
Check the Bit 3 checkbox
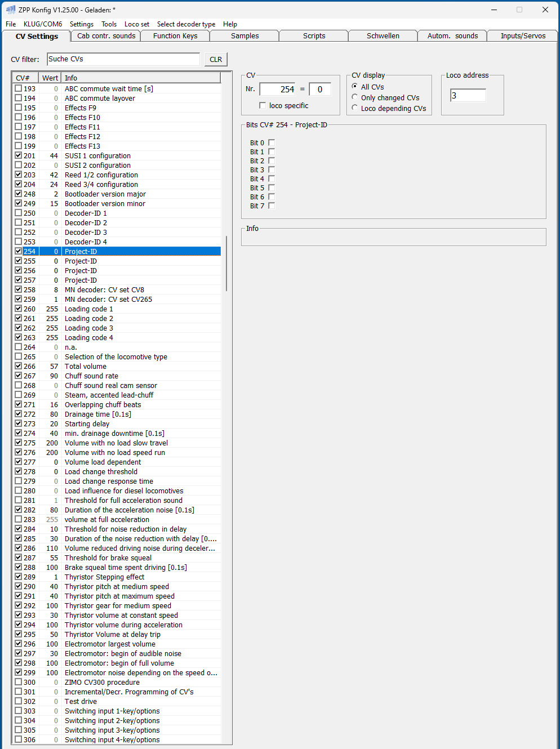point(272,170)
